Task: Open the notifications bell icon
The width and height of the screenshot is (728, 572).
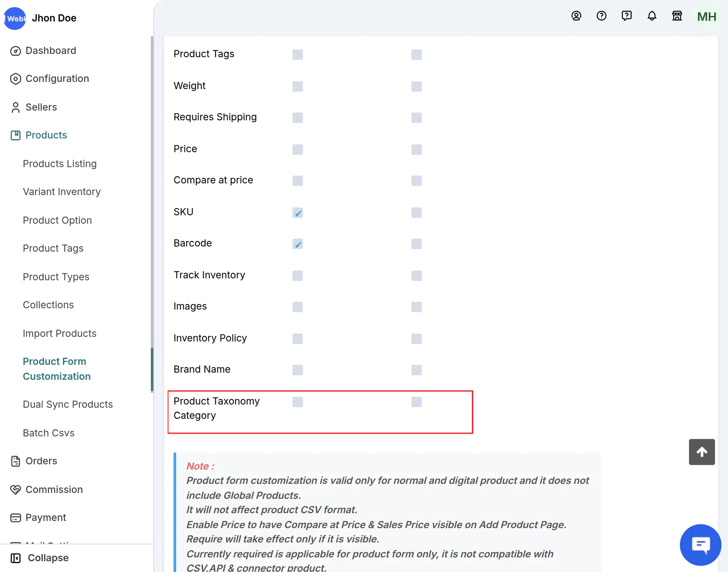Action: click(x=651, y=16)
